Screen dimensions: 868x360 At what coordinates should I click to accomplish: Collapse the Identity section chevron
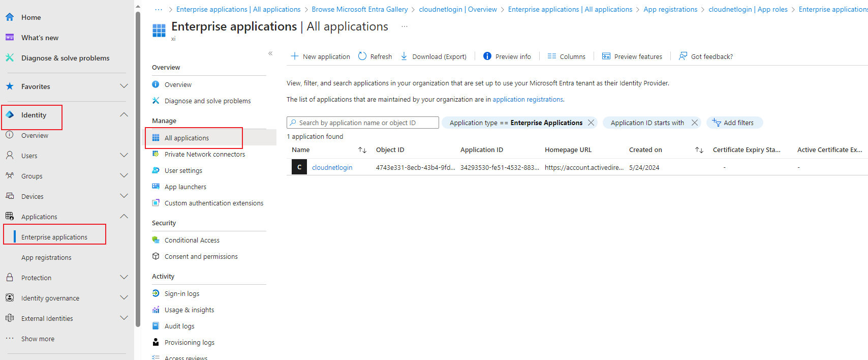(124, 115)
